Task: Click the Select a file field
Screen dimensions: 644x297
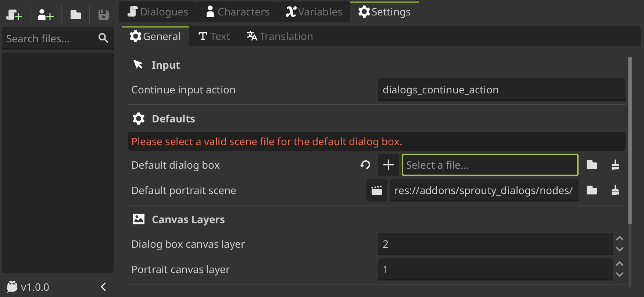Action: (490, 165)
